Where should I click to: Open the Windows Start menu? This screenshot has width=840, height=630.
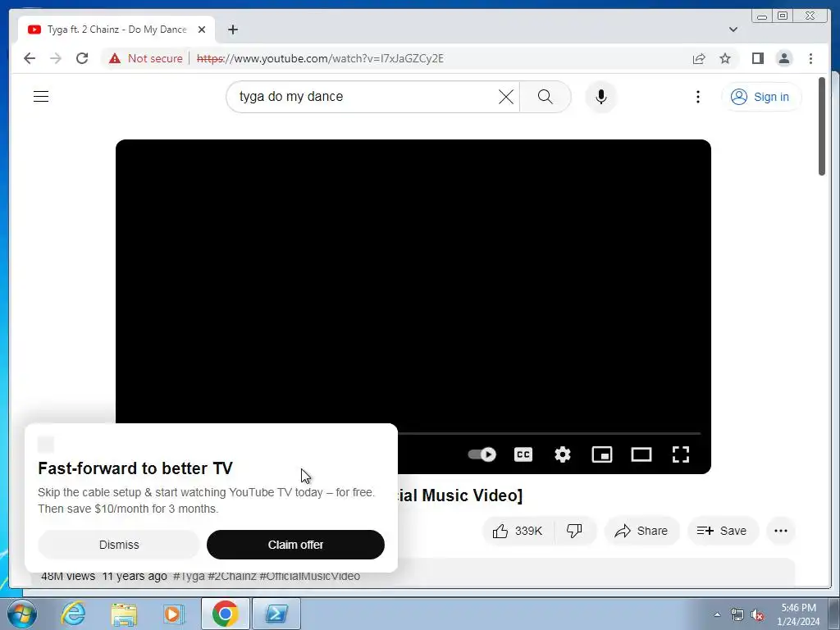coord(22,614)
